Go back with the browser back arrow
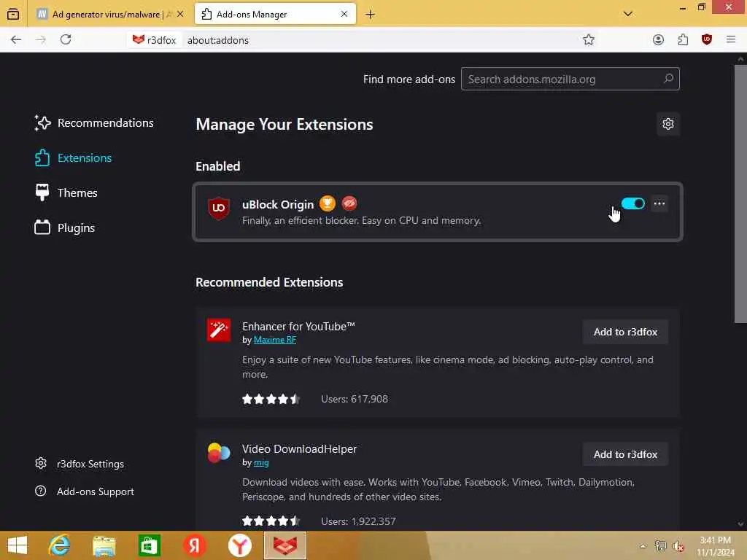747x560 pixels. tap(16, 40)
